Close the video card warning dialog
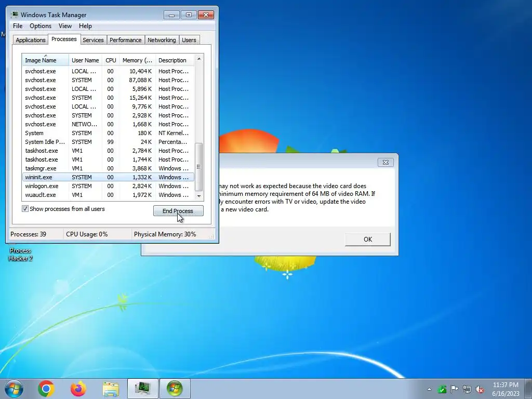 point(385,162)
